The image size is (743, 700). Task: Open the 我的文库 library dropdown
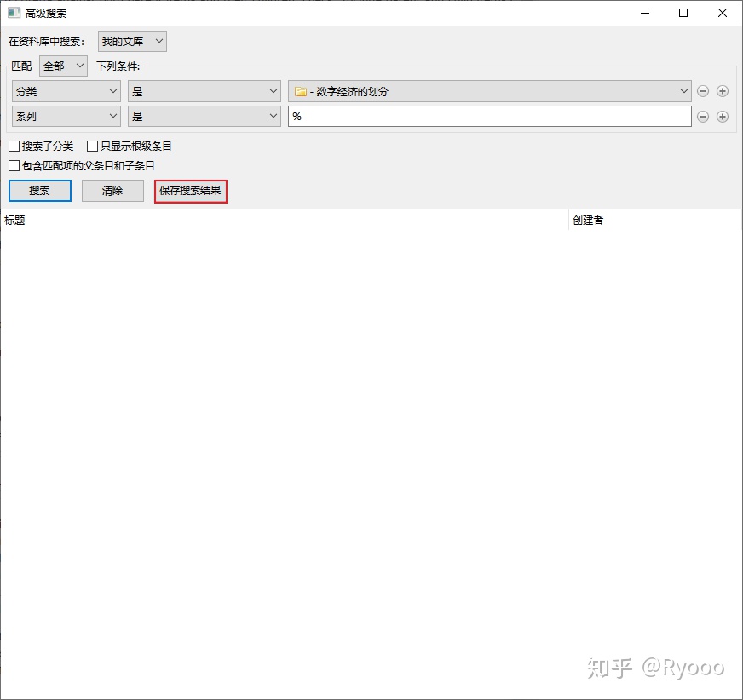click(x=132, y=41)
